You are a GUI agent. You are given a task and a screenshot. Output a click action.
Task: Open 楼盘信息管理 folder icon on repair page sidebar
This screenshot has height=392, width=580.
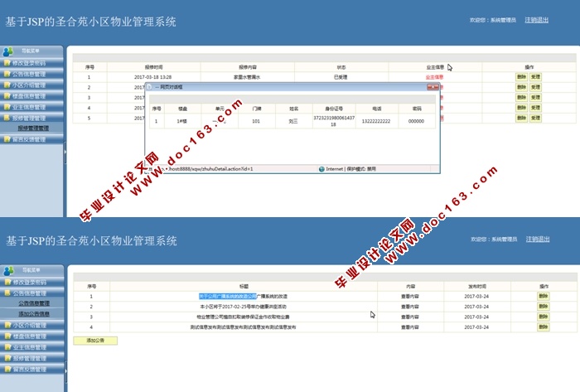click(x=7, y=96)
